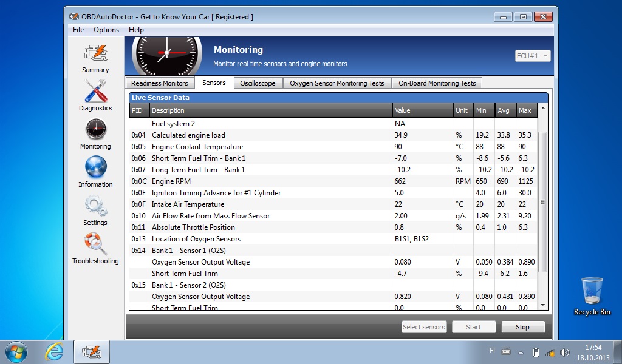Select the Sensors tab
Image resolution: width=622 pixels, height=364 pixels.
coord(214,83)
